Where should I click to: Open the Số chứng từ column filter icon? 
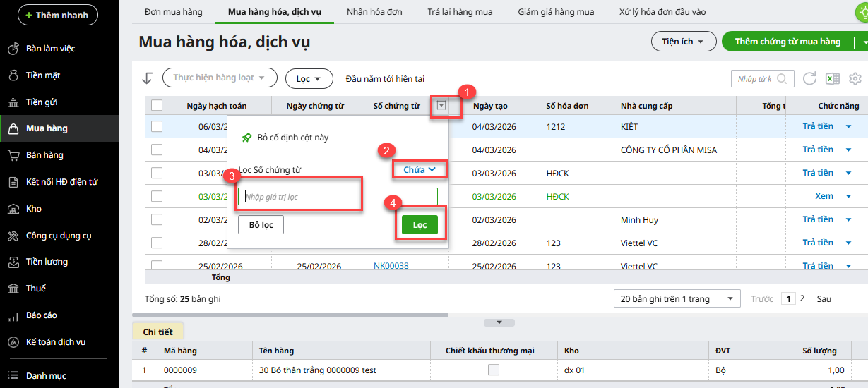pos(441,106)
